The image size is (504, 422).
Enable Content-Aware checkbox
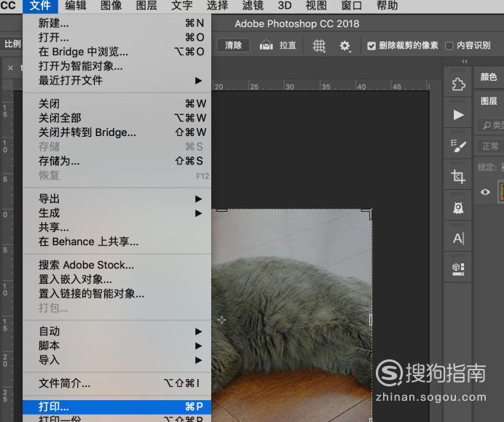(x=449, y=46)
